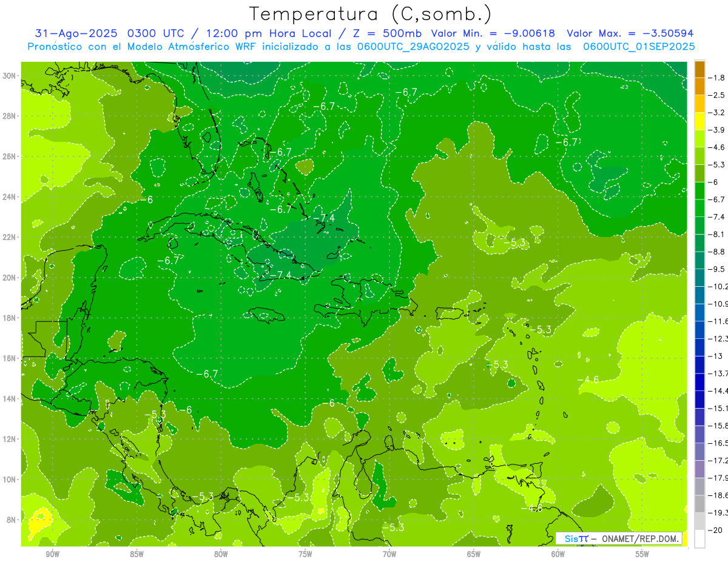This screenshot has width=728, height=562.
Task: Click the "60W" longitude axis label
Action: pyautogui.click(x=558, y=554)
